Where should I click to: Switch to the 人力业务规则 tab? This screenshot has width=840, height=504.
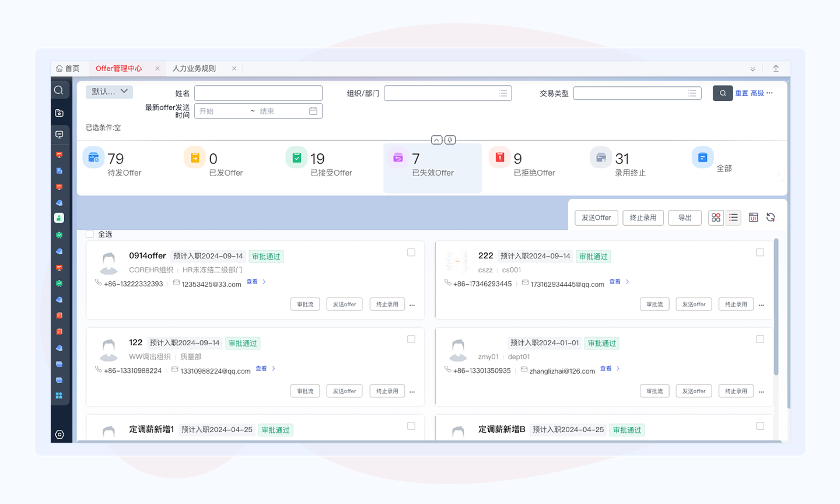(194, 69)
